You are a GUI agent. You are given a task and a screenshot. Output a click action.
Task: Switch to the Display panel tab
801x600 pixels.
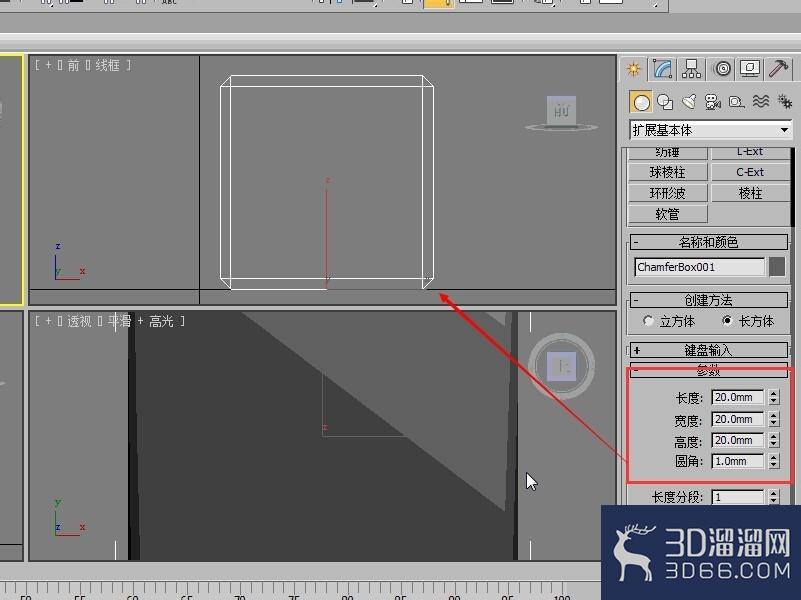[749, 69]
